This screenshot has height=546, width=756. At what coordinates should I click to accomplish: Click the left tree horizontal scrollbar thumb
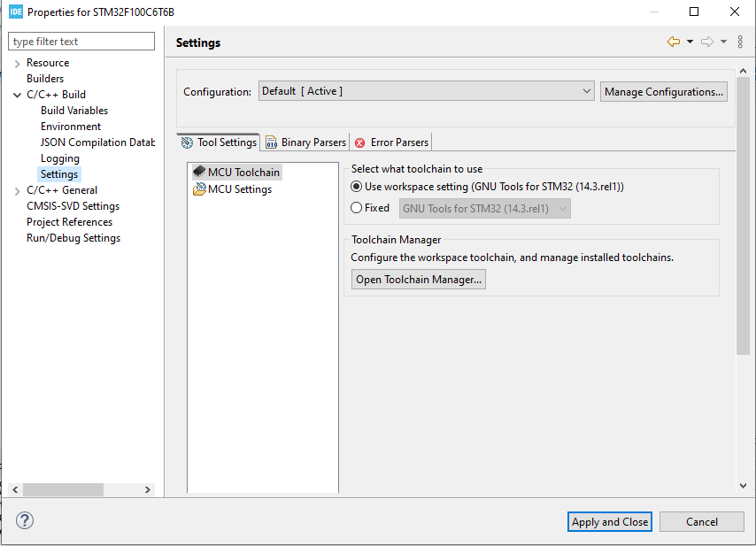click(x=63, y=489)
